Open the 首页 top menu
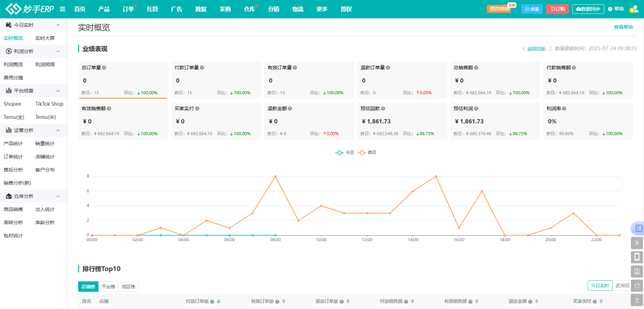Screen dimensions: 644x309 [80, 9]
